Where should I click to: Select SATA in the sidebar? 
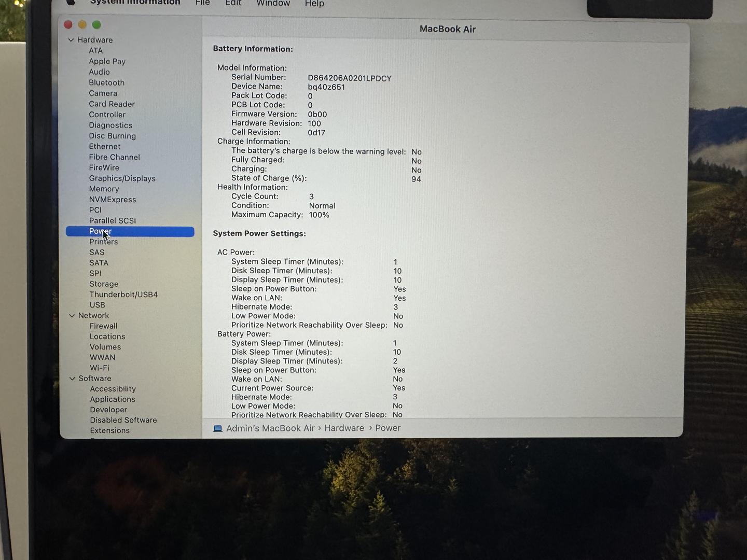99,263
